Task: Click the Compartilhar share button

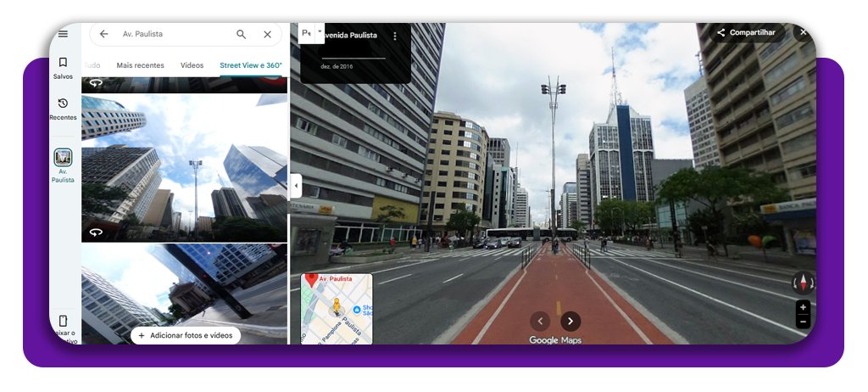Action: click(748, 33)
